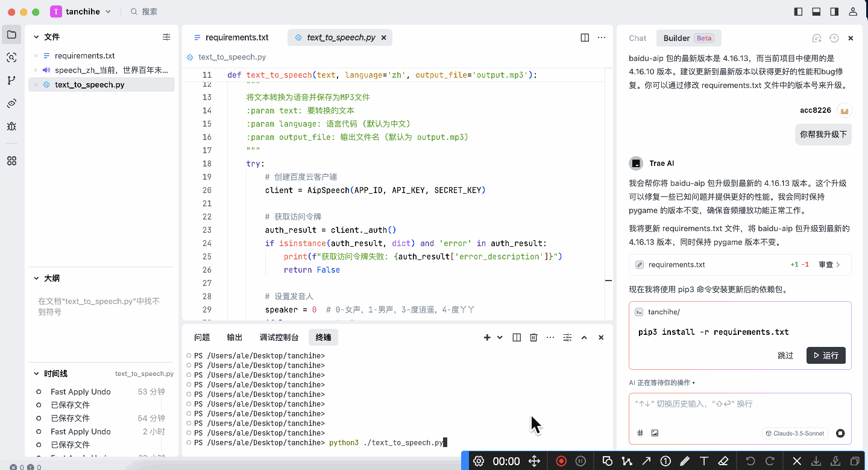Click the pause recording button
Image resolution: width=868 pixels, height=470 pixels.
[580, 461]
